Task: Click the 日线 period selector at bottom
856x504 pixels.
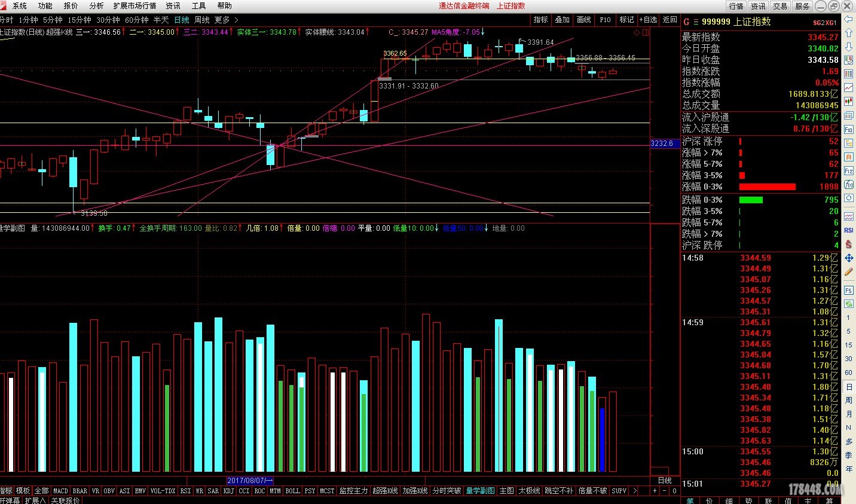Action: (x=665, y=481)
